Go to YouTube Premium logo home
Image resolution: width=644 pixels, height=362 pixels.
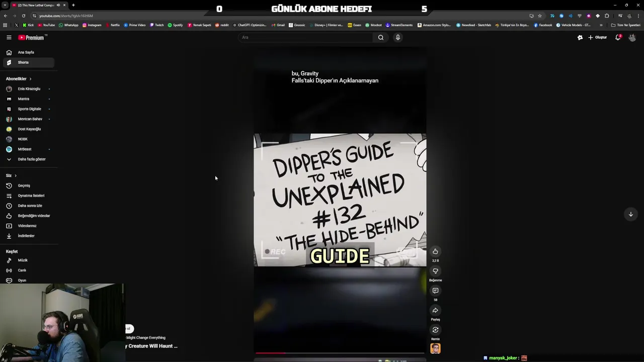point(31,37)
